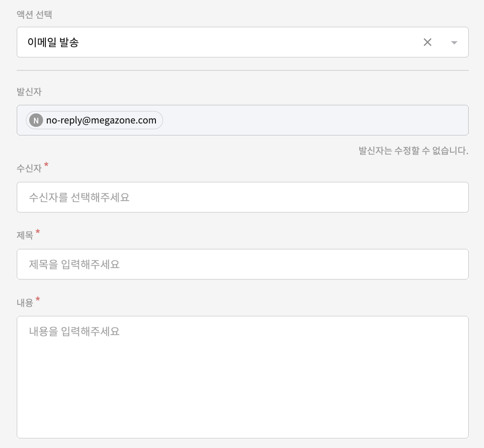Open the 액션 선택 combo box showing 이메일 발송
Image resolution: width=484 pixels, height=448 pixels.
(215, 42)
